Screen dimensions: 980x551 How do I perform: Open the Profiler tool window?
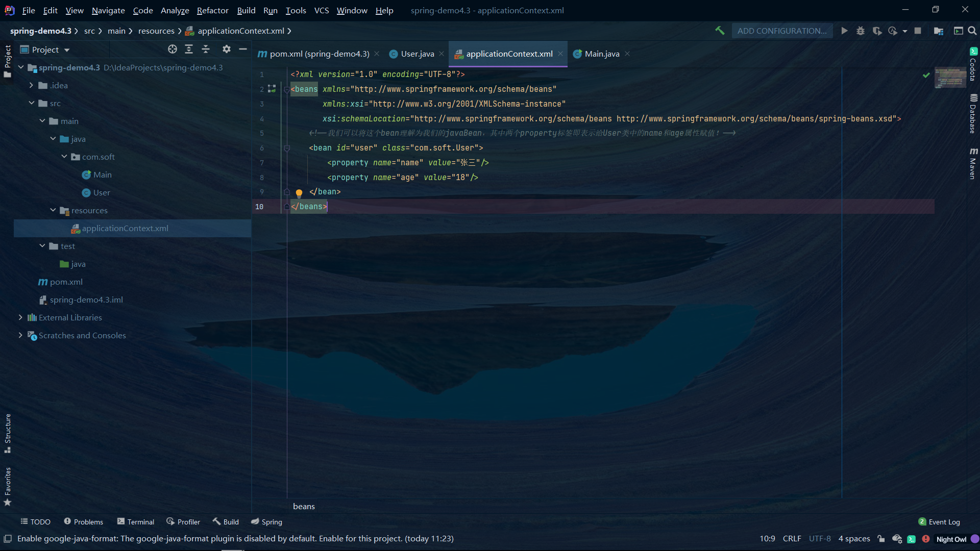point(183,522)
